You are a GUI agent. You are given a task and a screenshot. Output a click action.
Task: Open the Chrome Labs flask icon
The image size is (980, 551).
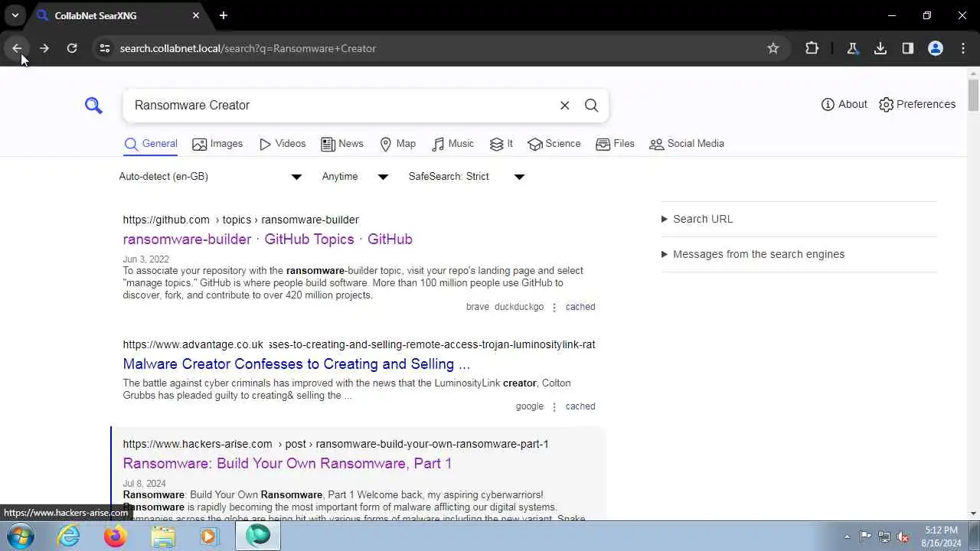click(852, 48)
